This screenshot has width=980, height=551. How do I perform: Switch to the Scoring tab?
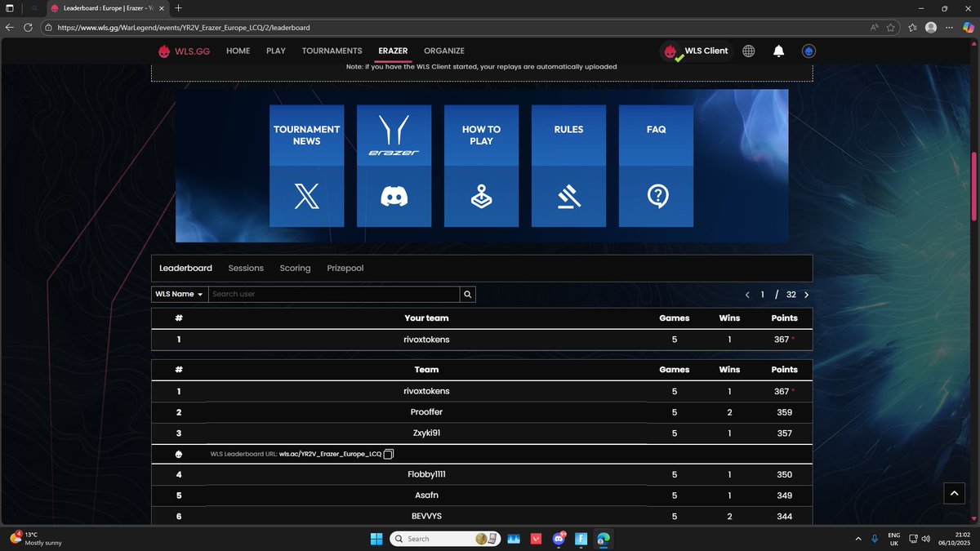[x=295, y=268]
